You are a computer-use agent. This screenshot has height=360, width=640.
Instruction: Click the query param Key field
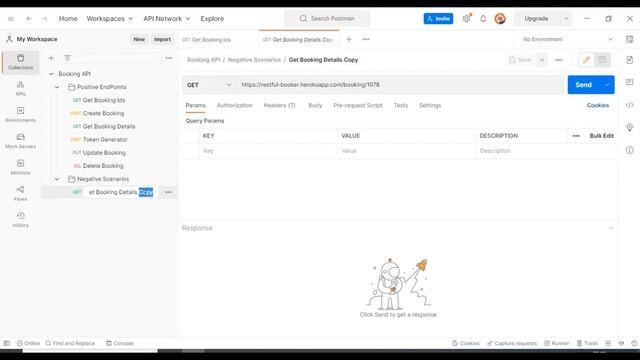point(268,151)
